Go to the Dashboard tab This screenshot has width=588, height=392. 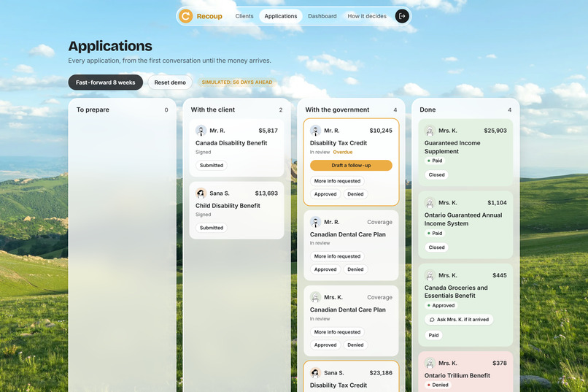322,16
